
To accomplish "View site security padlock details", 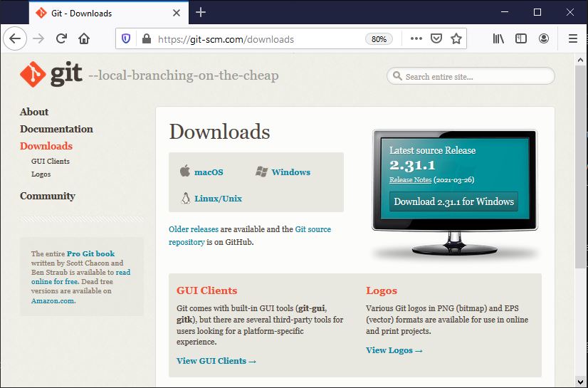I will 147,38.
